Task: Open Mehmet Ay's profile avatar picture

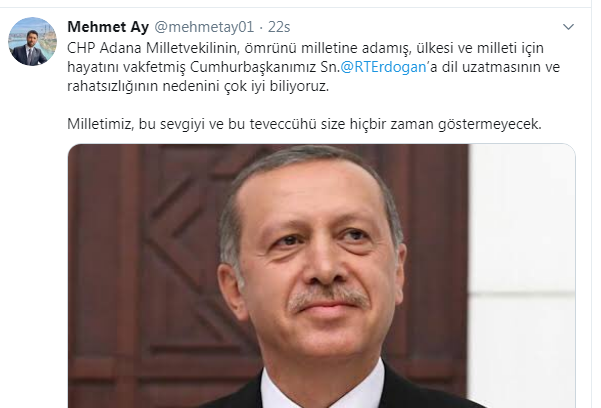Action: pyautogui.click(x=33, y=41)
